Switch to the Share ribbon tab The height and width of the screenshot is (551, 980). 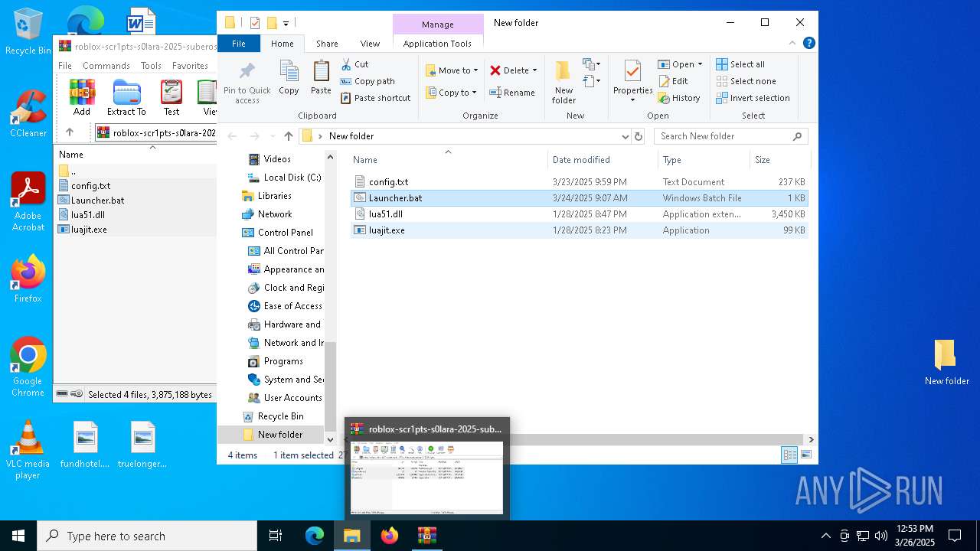tap(327, 44)
